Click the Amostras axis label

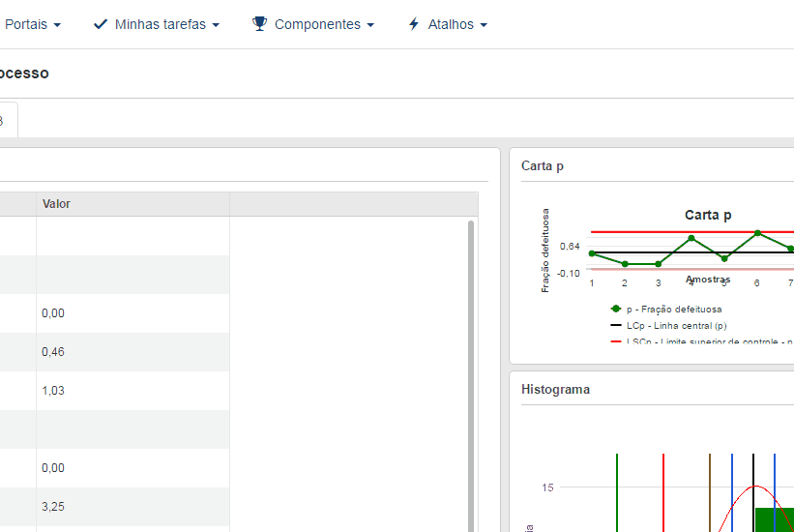tap(708, 280)
